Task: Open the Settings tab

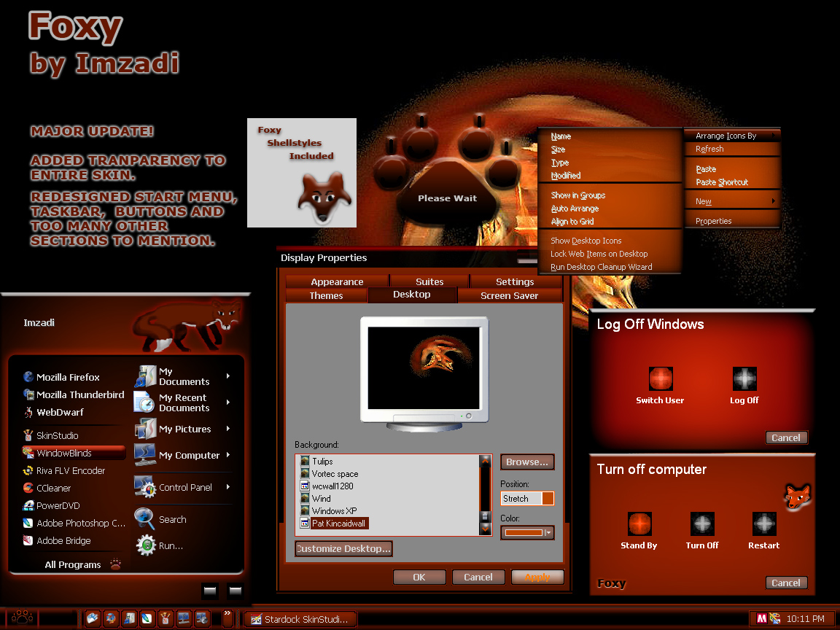Action: pos(515,281)
